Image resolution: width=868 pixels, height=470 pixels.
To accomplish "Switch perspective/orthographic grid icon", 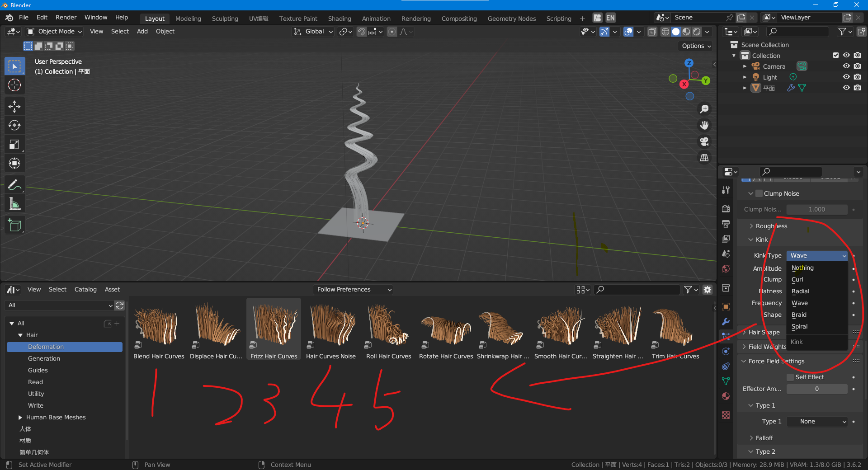I will click(704, 158).
